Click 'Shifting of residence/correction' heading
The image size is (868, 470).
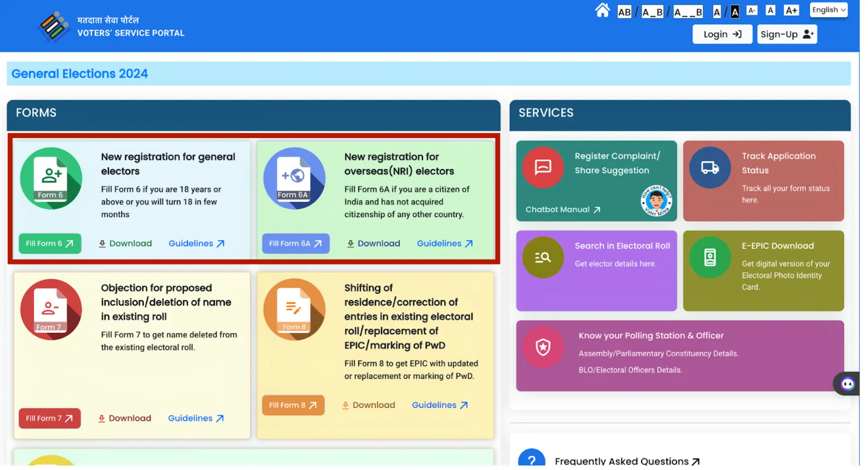pyautogui.click(x=408, y=316)
